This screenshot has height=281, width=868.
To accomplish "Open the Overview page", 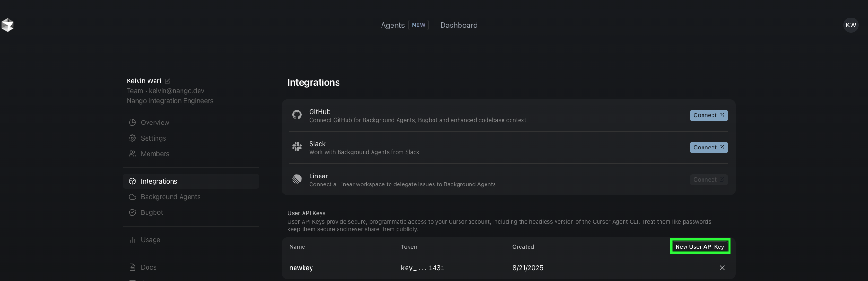I will point(155,123).
